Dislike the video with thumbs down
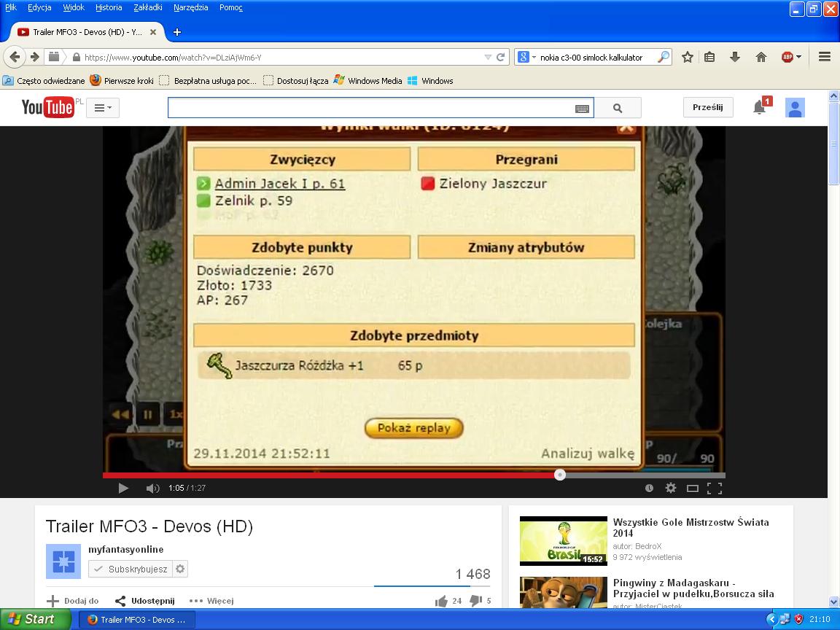 (475, 601)
